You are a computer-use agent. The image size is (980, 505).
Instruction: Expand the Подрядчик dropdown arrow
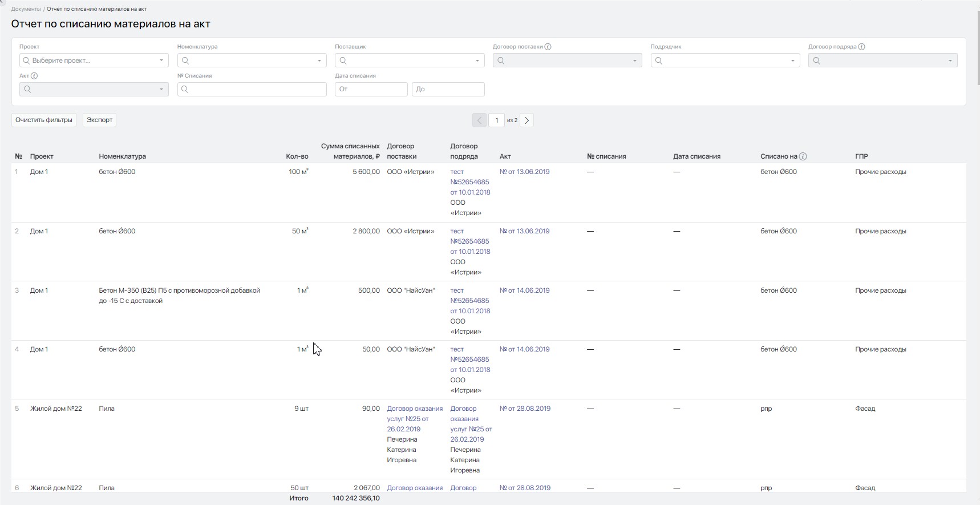click(792, 60)
